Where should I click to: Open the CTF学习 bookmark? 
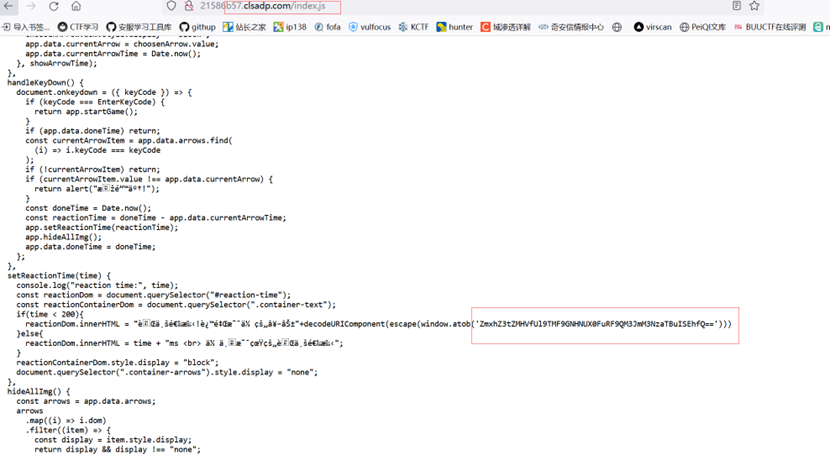(78, 27)
